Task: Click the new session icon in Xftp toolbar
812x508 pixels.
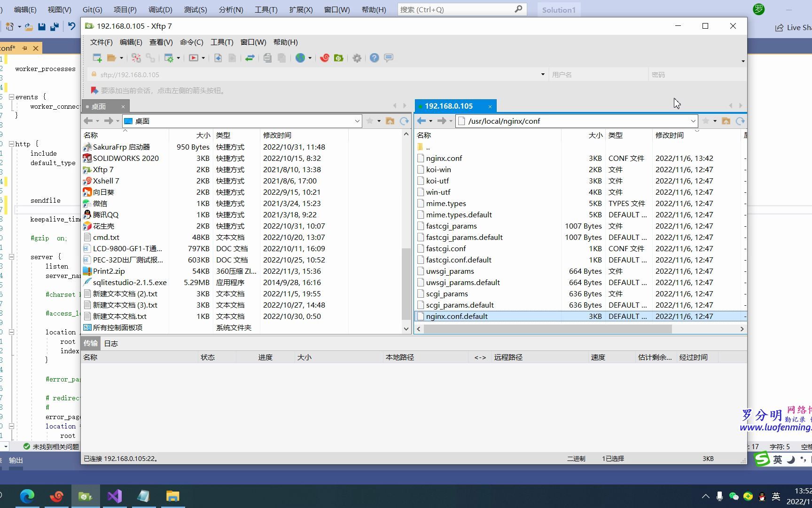Action: coord(97,58)
